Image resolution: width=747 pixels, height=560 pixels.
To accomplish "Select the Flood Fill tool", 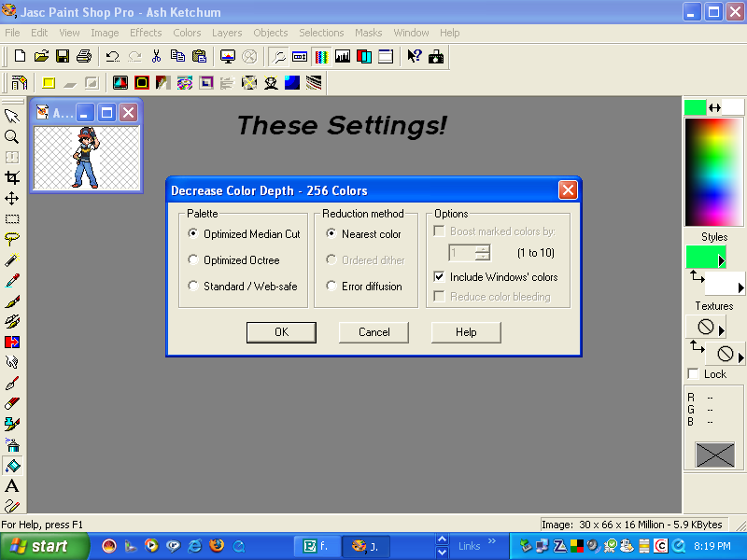I will pyautogui.click(x=12, y=465).
